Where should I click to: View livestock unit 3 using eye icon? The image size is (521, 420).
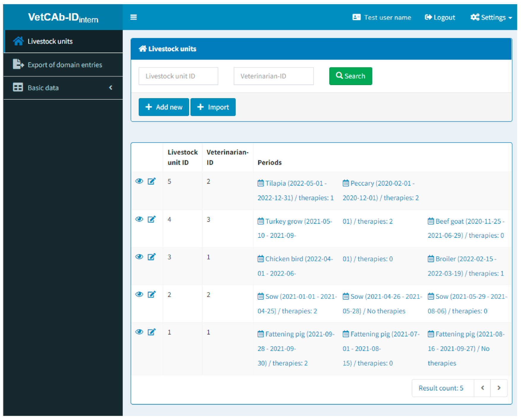tap(139, 257)
